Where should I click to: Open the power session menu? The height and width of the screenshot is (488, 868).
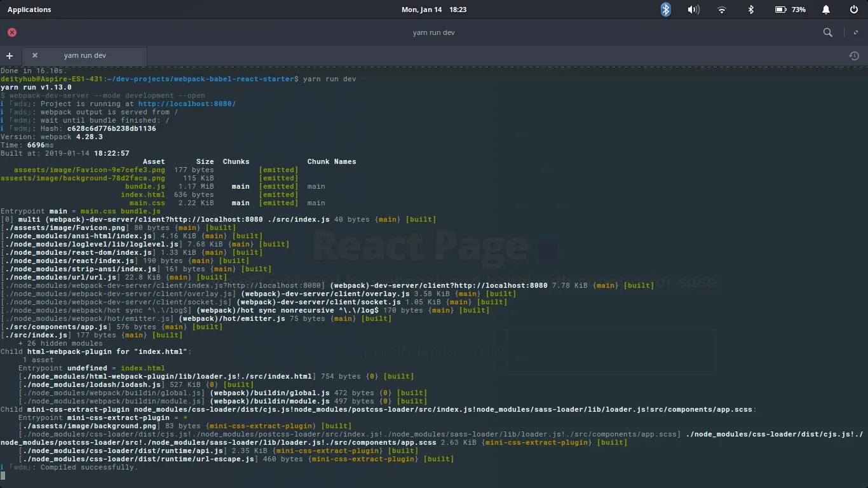point(854,10)
